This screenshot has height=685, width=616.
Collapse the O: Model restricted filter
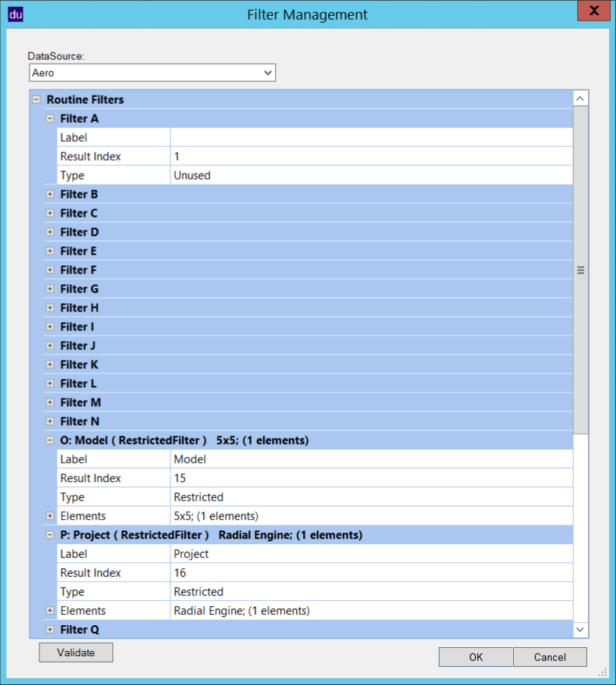point(50,441)
